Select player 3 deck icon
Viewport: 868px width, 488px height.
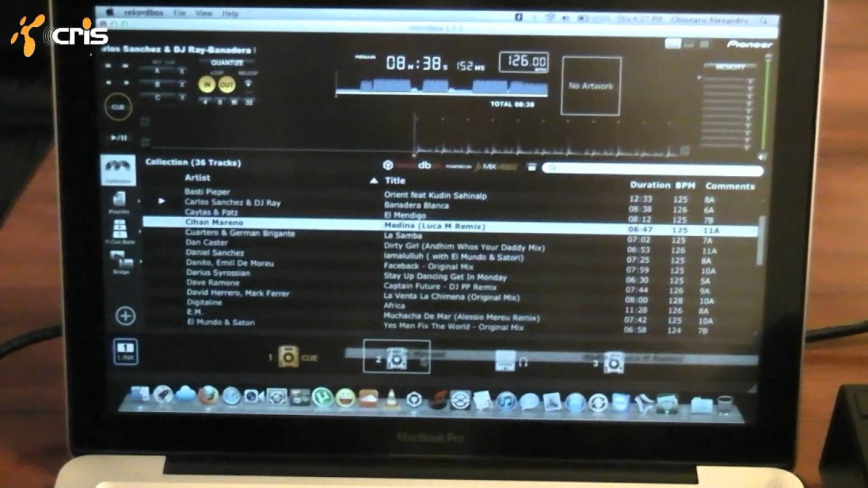tap(613, 362)
